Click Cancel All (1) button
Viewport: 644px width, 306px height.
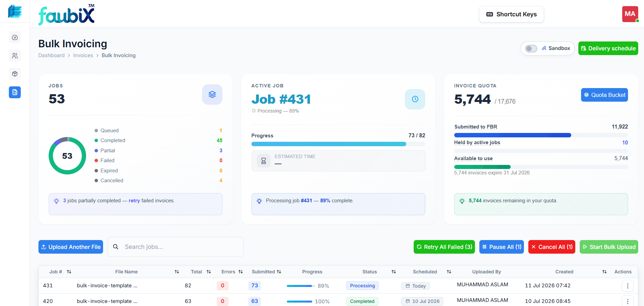tap(552, 247)
